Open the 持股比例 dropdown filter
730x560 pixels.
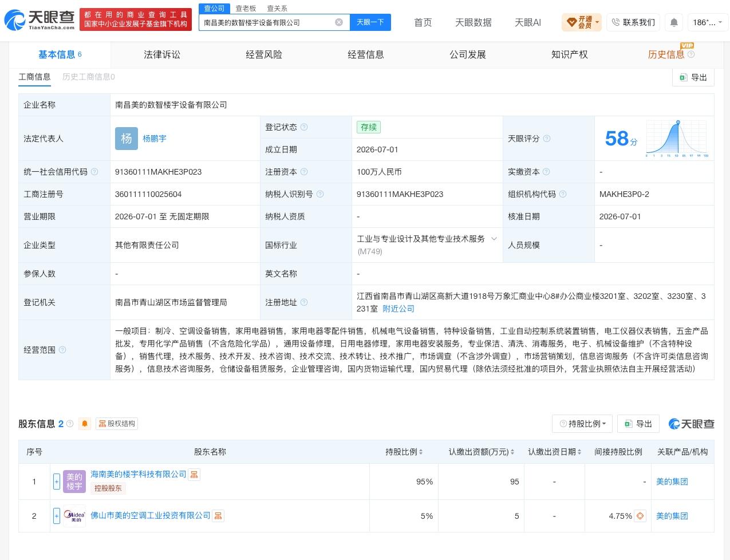(583, 424)
